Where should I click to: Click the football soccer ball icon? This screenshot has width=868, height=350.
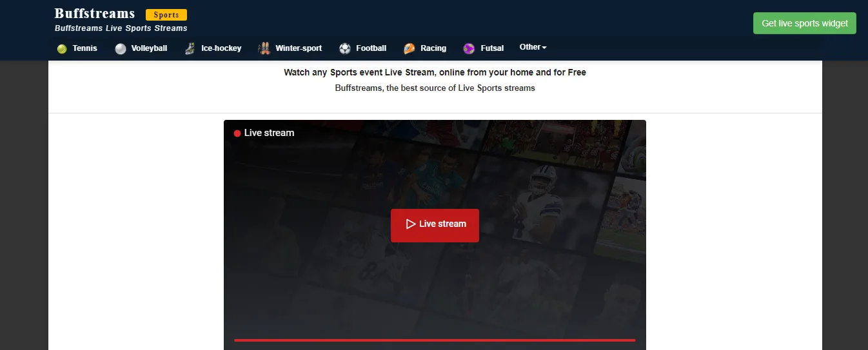(345, 48)
